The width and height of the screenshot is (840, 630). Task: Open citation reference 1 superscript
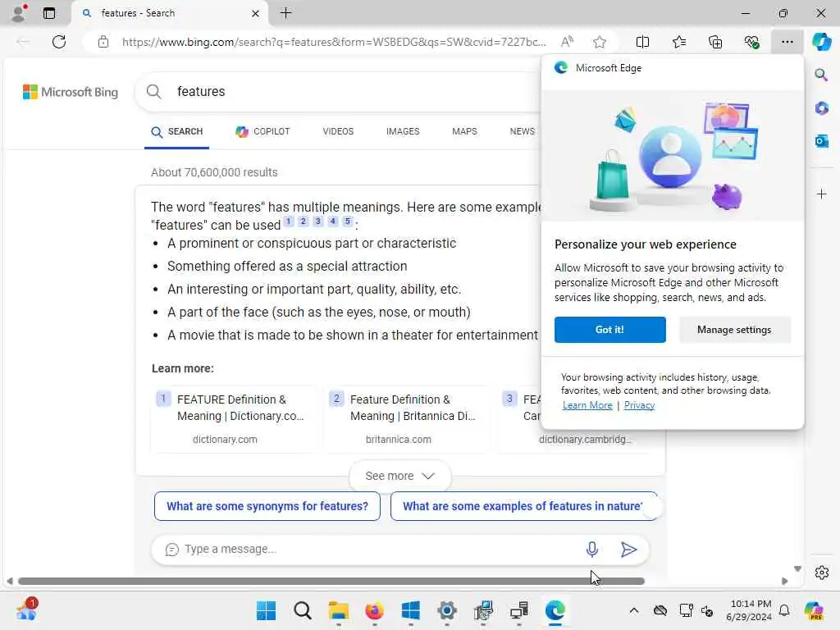pos(288,221)
